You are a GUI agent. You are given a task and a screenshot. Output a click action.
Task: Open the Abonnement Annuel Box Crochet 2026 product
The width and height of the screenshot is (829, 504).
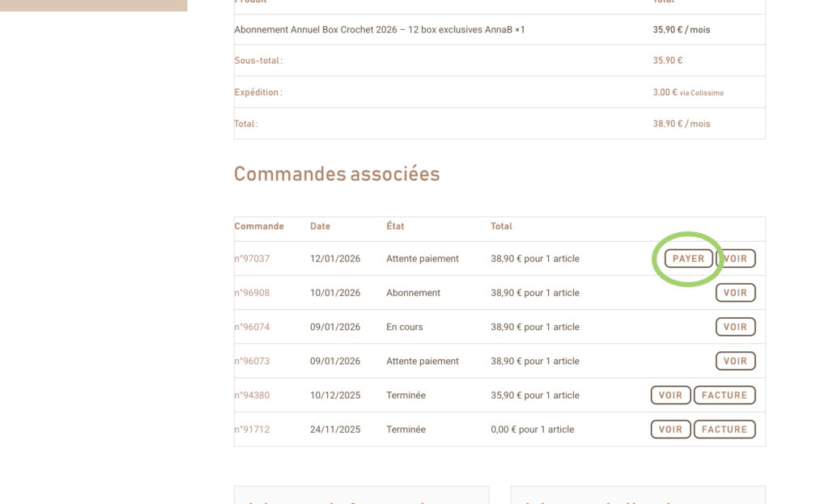click(372, 30)
